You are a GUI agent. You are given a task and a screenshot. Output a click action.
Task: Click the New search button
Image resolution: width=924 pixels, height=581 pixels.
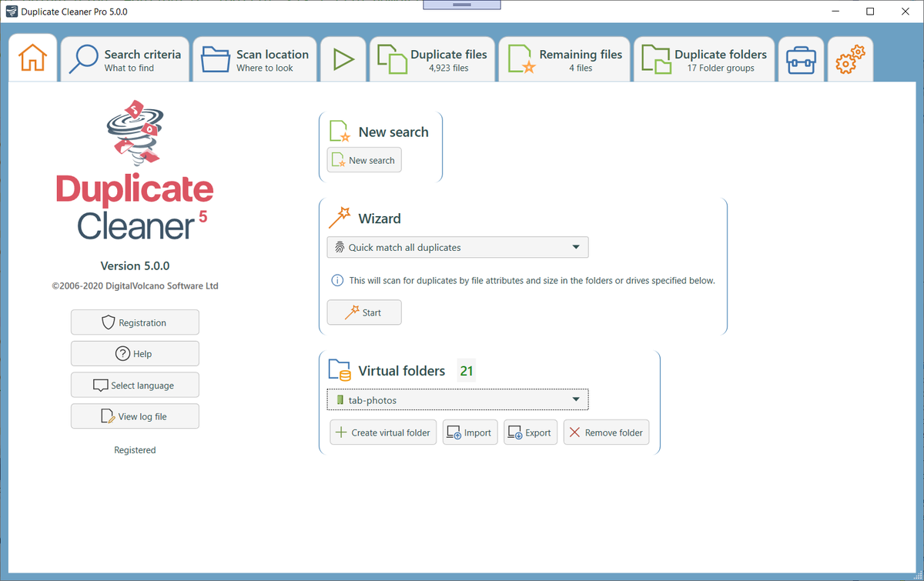pyautogui.click(x=364, y=160)
